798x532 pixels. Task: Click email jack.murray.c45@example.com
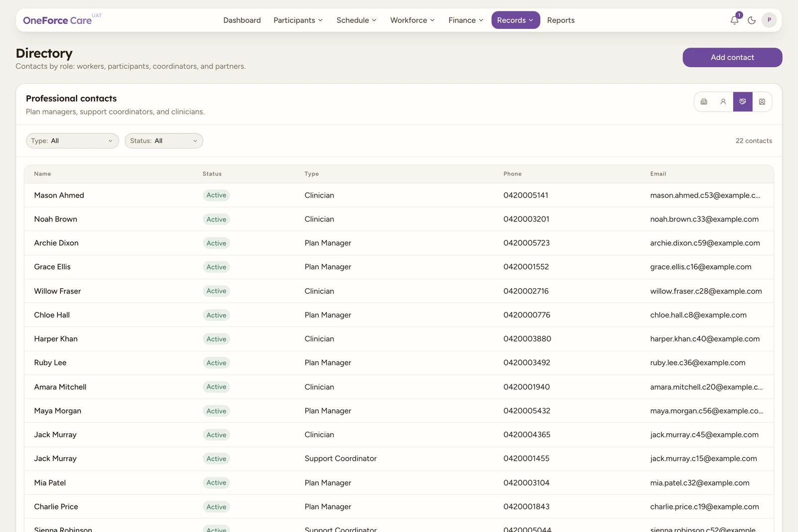click(704, 435)
